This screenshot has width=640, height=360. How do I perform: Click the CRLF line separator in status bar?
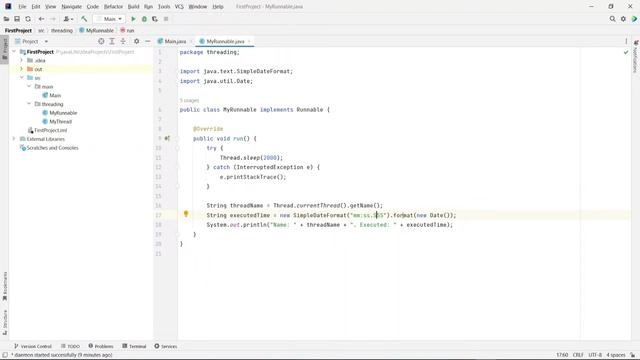pos(578,355)
